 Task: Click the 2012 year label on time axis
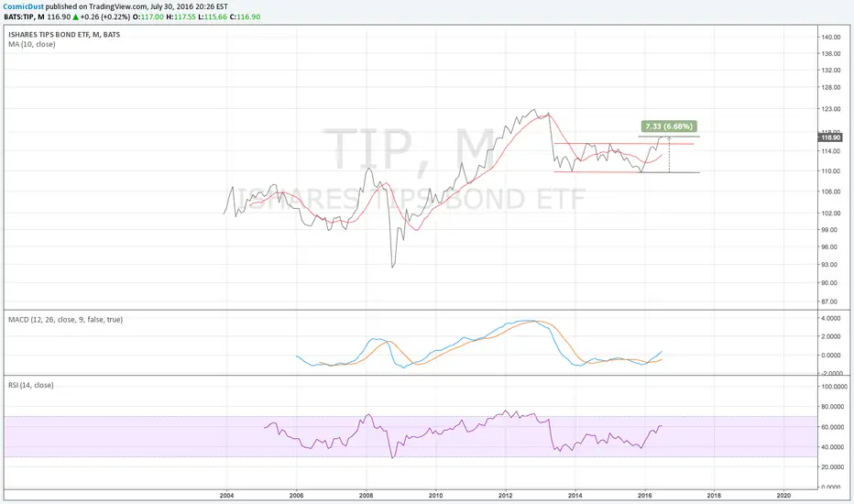point(506,495)
